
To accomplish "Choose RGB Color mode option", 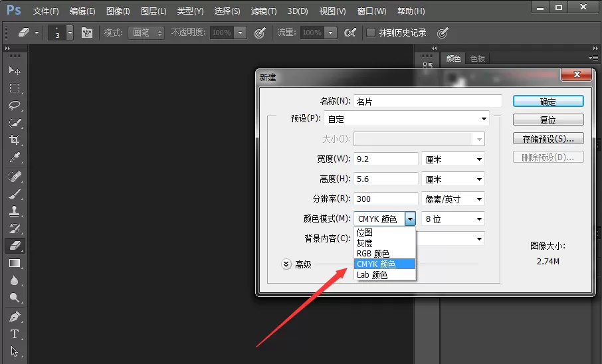I will point(384,254).
